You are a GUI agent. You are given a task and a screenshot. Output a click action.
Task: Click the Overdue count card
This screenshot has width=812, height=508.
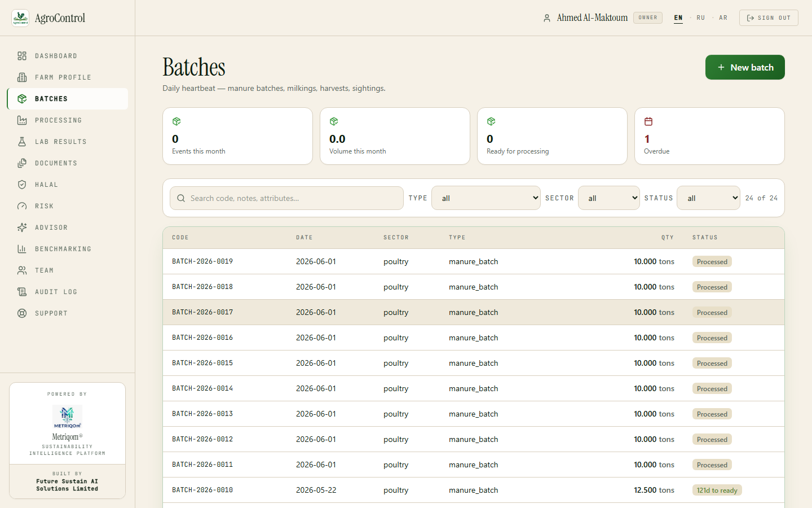[709, 136]
